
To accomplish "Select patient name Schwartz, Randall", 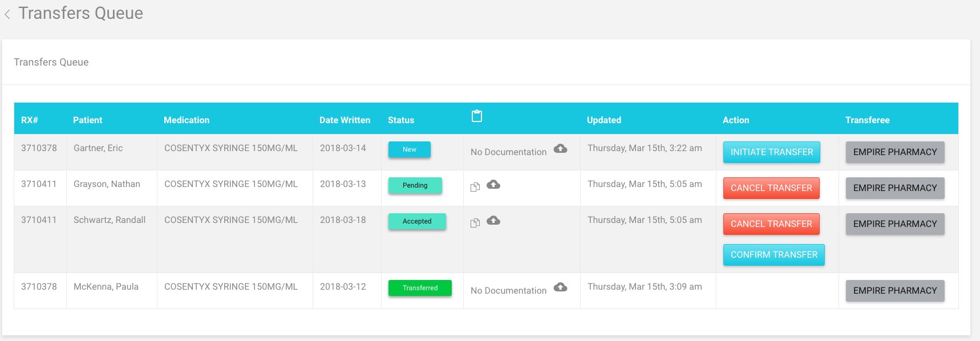I will pyautogui.click(x=110, y=220).
